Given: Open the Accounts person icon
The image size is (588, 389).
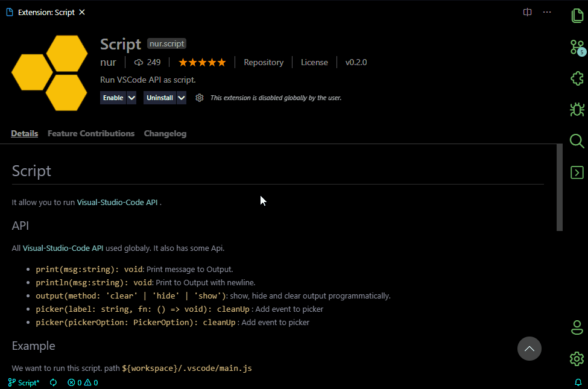Looking at the screenshot, I should coord(577,327).
